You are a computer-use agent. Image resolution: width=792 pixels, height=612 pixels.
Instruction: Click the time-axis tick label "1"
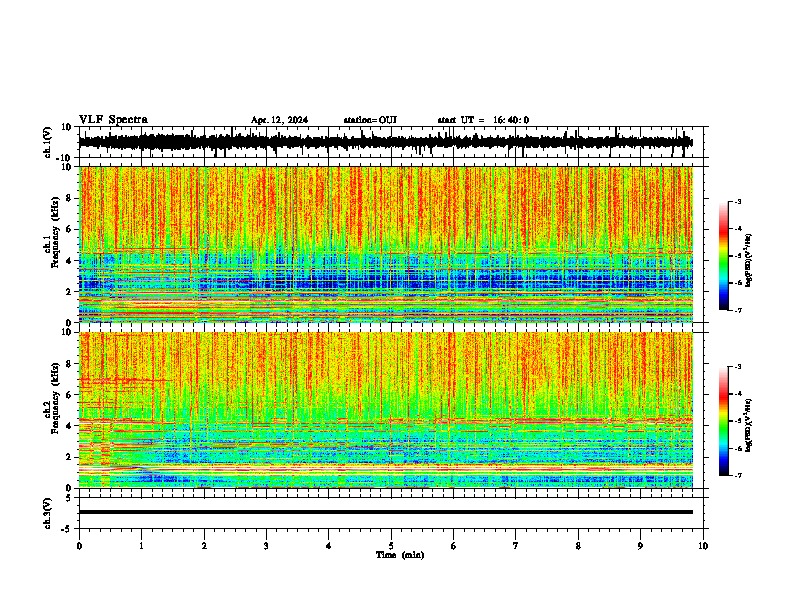141,546
